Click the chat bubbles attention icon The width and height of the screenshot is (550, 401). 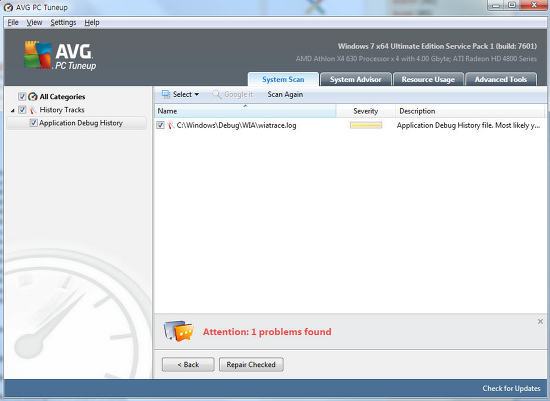click(178, 331)
